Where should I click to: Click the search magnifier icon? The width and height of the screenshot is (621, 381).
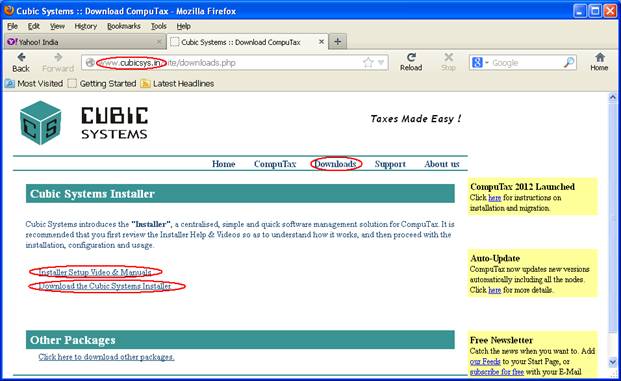tap(569, 63)
